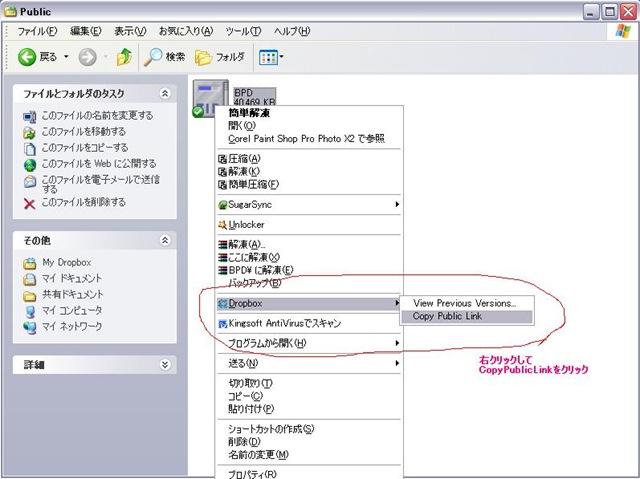Select the BPD archive file icon
The height and width of the screenshot is (479, 640).
pos(210,98)
